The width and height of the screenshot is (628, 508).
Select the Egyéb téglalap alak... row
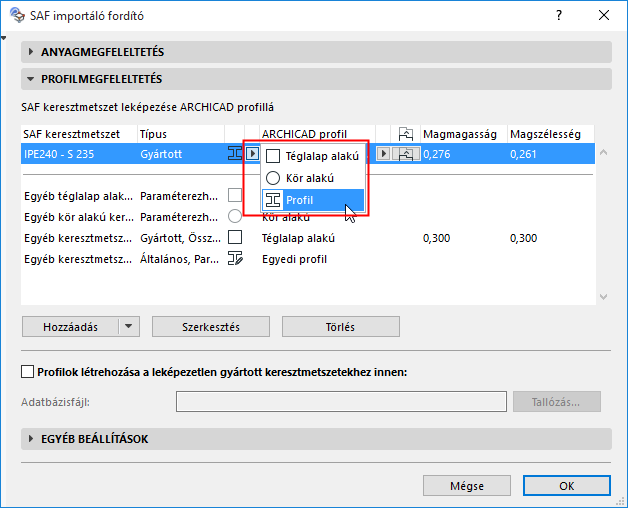pos(308,196)
